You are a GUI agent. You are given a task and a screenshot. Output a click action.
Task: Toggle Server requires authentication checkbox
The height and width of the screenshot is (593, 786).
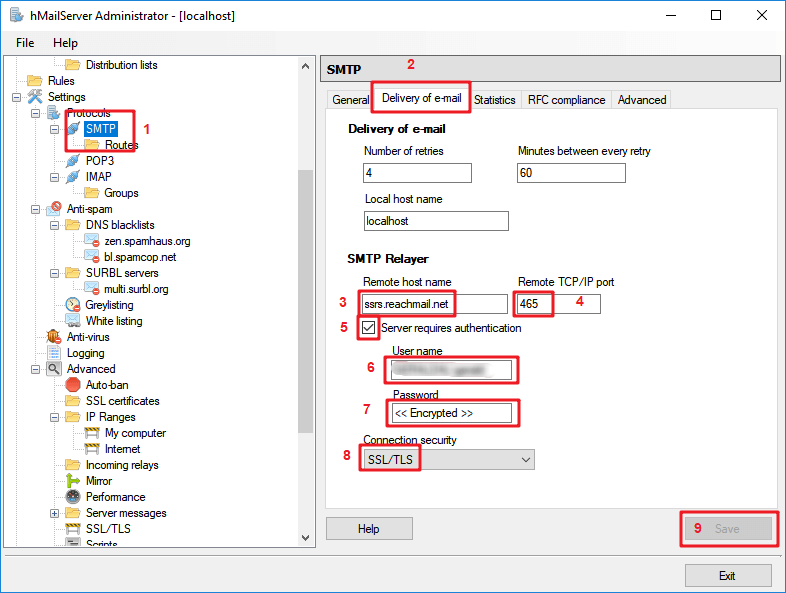click(x=368, y=328)
